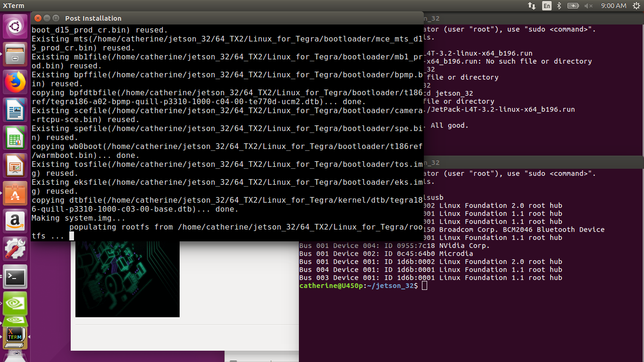Close the Post Installation window
The height and width of the screenshot is (362, 644).
(x=38, y=18)
